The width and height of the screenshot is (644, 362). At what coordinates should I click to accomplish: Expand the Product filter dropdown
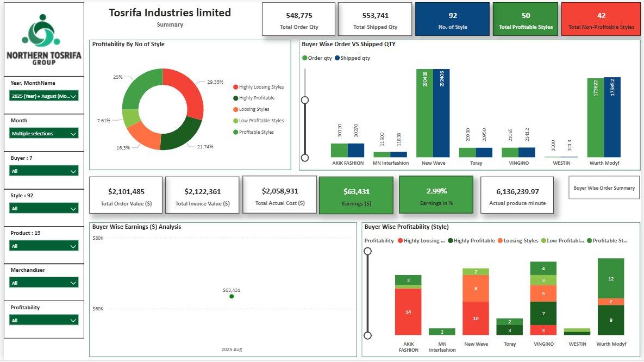point(43,246)
